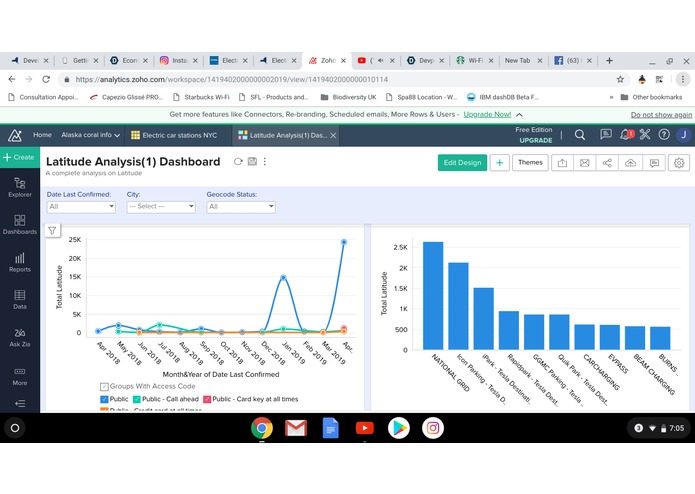Switch to Electric car stations NYC tab

click(174, 136)
